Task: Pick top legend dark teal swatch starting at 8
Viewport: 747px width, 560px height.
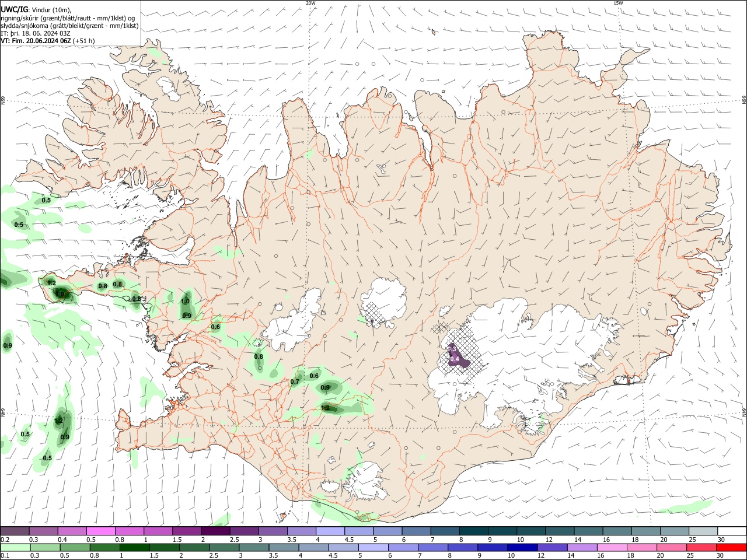Action: click(473, 531)
